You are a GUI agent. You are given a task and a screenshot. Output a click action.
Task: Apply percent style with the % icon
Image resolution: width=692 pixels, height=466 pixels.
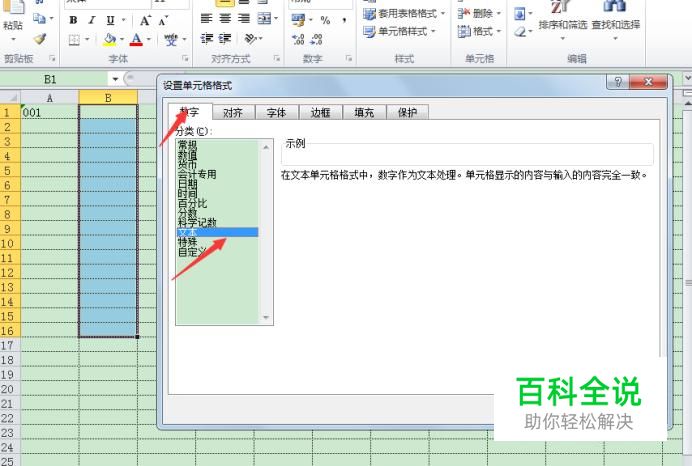[x=325, y=20]
